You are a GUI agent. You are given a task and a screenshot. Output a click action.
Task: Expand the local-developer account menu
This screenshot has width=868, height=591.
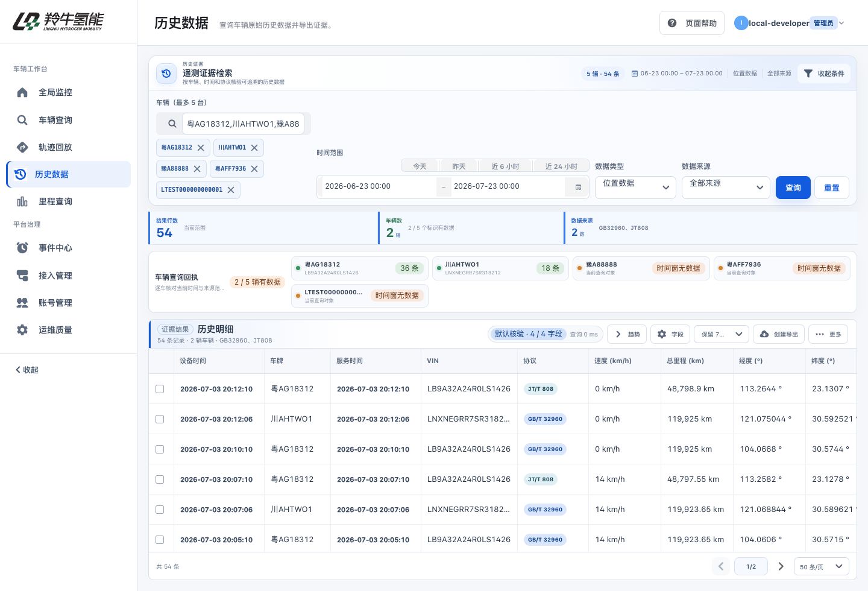[x=789, y=23]
